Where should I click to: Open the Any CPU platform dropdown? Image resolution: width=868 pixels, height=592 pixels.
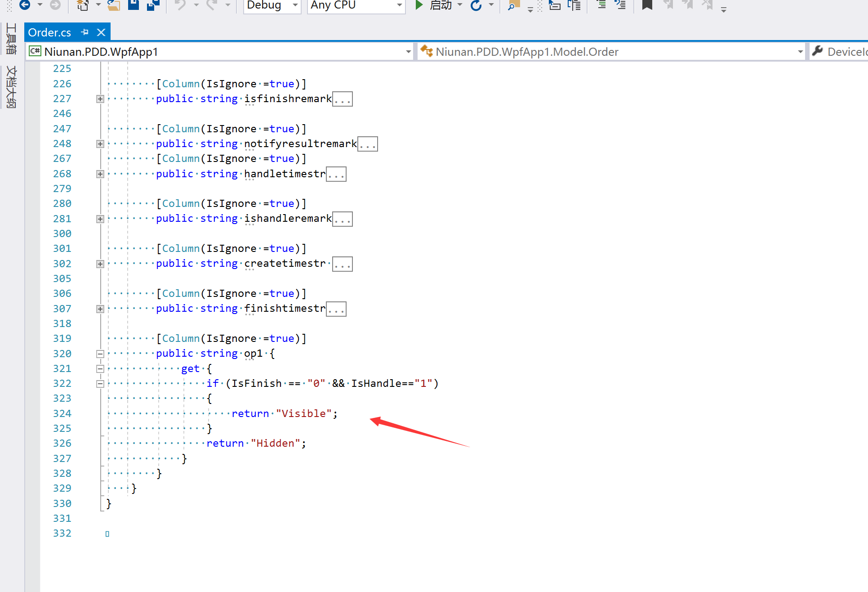click(x=399, y=5)
